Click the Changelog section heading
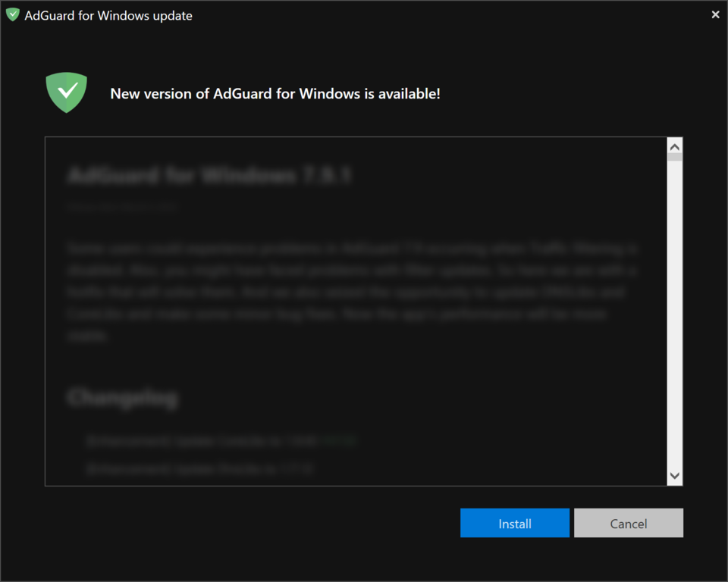 pyautogui.click(x=122, y=396)
